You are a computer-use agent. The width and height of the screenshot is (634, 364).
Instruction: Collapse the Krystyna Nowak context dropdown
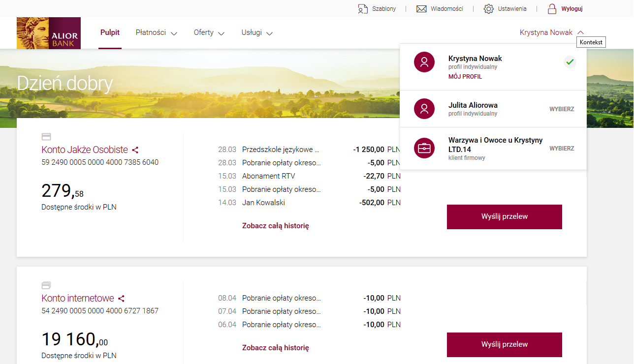pos(581,32)
